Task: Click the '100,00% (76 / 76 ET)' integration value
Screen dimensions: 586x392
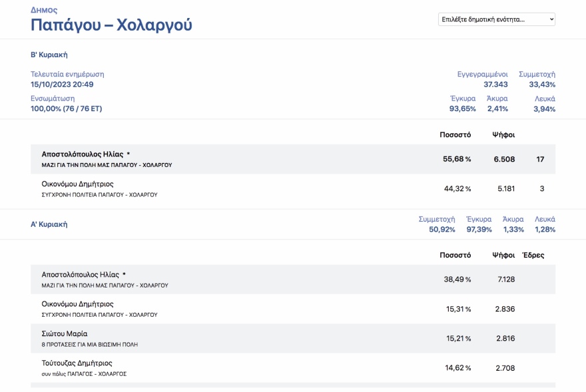Action: 67,108
